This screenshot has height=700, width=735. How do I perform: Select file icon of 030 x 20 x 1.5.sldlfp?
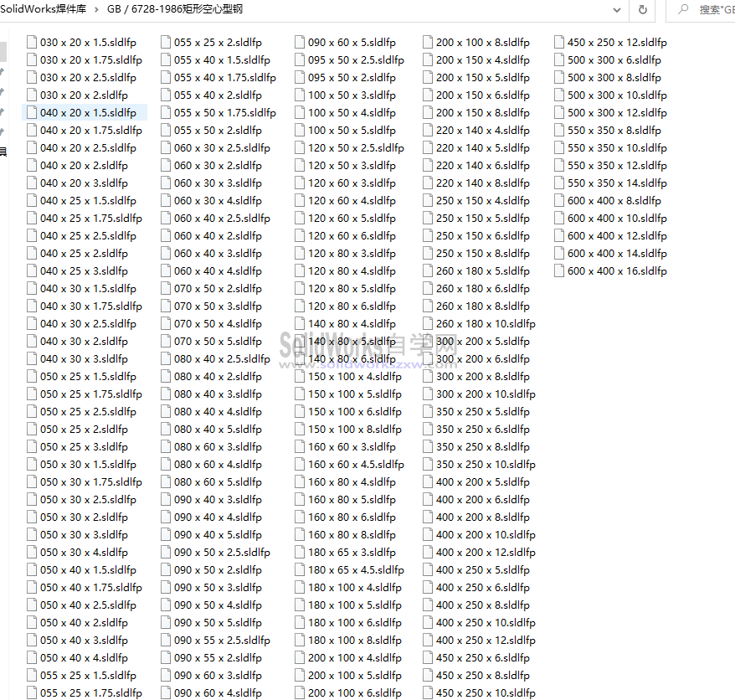pyautogui.click(x=32, y=42)
